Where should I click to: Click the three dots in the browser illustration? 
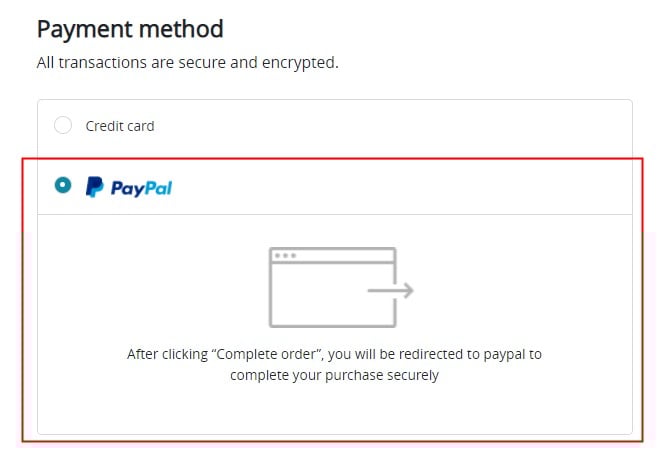(x=285, y=256)
